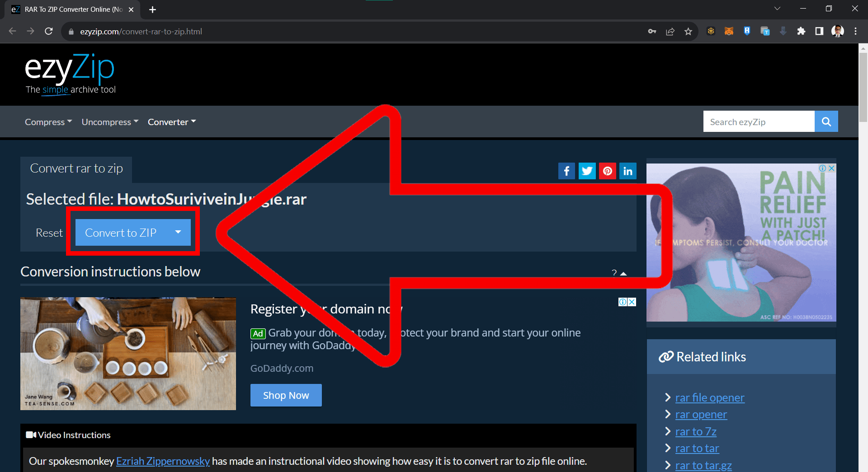
Task: Open the MetaMask fox extension
Action: tap(729, 31)
